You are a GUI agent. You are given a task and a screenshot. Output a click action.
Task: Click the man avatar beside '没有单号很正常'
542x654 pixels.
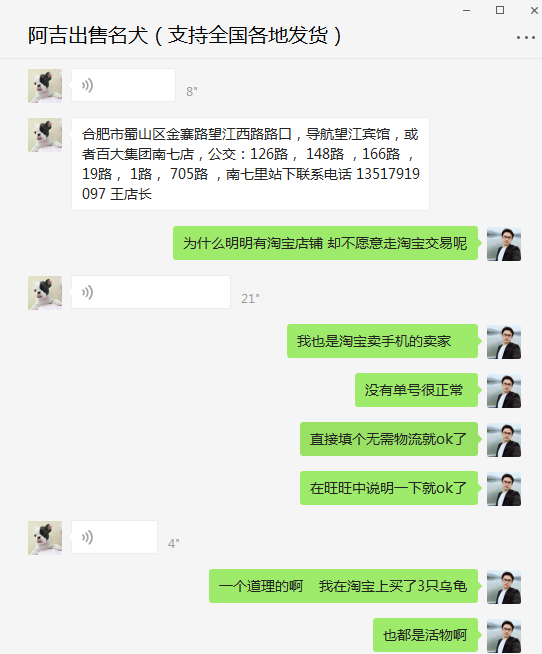(x=504, y=391)
